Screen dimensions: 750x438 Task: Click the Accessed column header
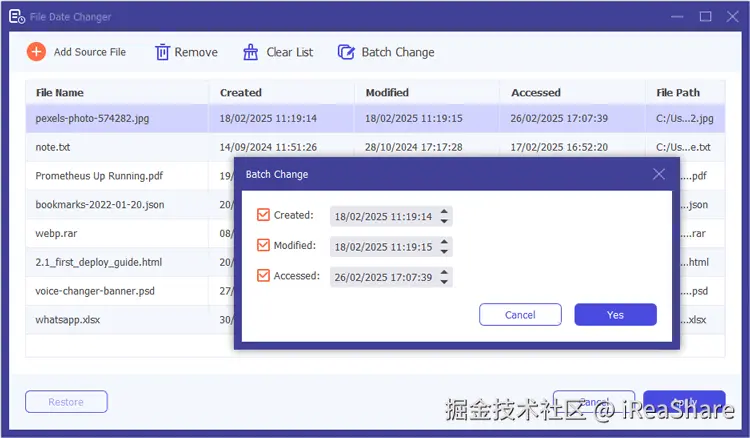point(573,92)
